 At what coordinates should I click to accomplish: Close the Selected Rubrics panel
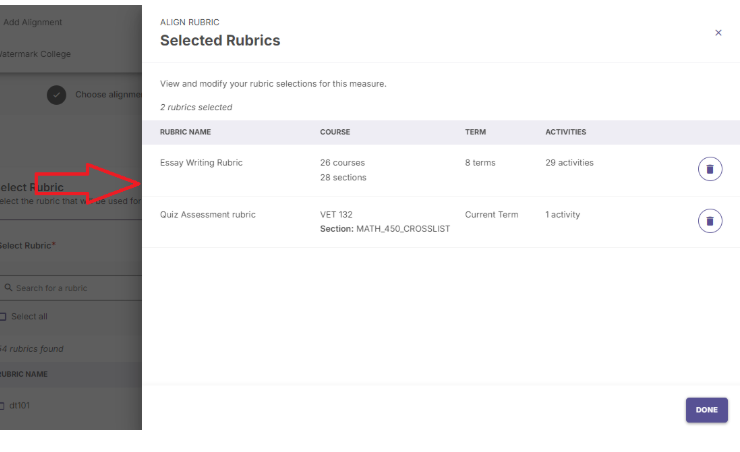tap(718, 33)
